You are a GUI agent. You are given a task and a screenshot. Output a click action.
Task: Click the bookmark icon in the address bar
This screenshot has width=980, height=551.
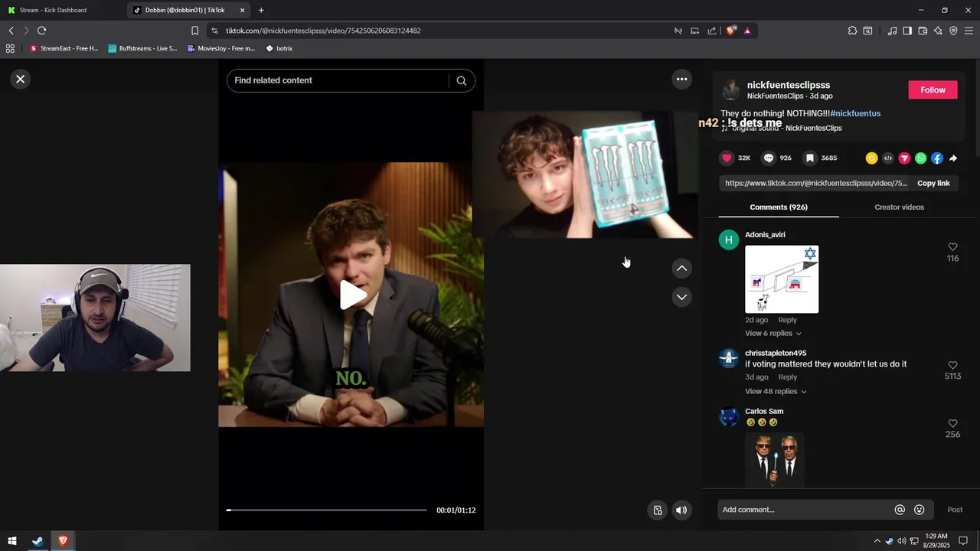[194, 31]
